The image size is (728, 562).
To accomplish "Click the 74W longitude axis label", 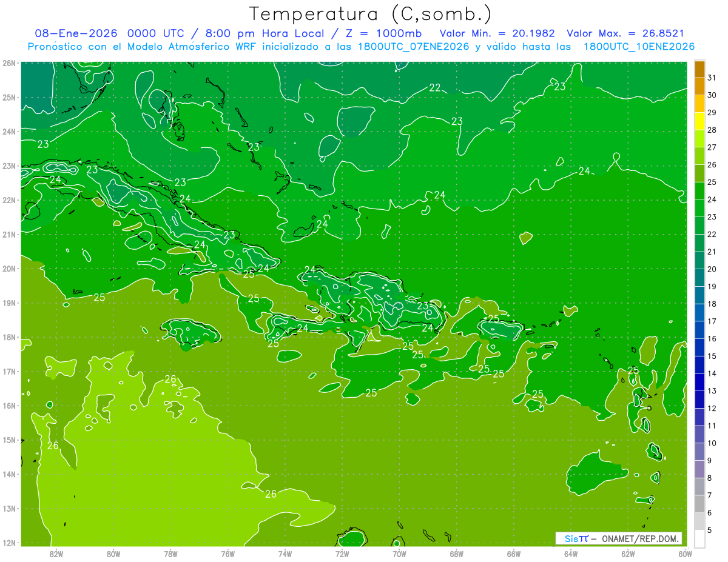I will [x=285, y=553].
